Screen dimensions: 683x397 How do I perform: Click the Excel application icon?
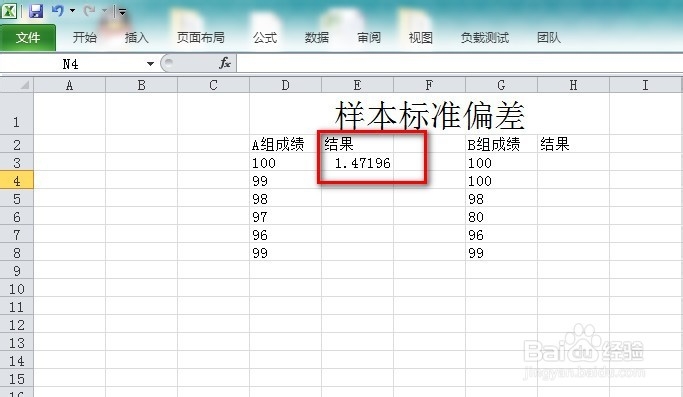[x=9, y=10]
